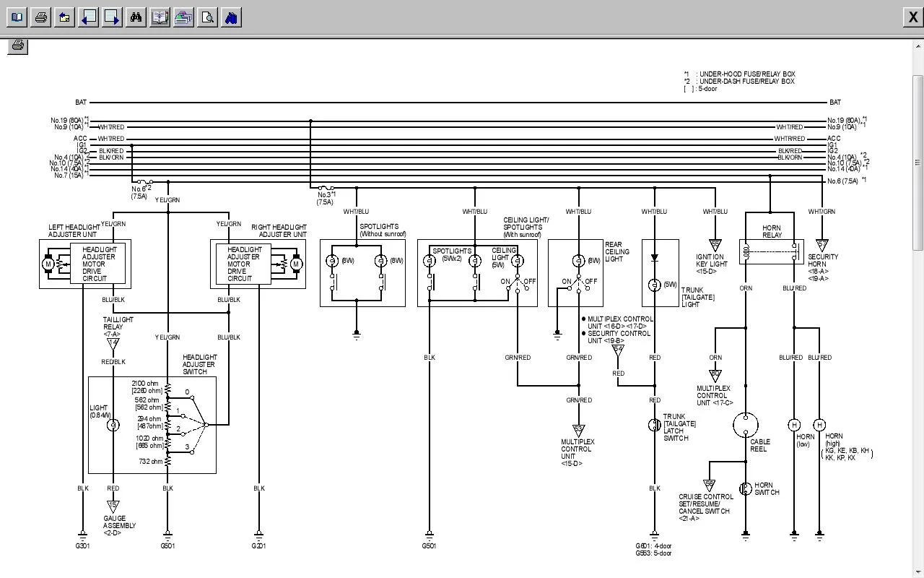The height and width of the screenshot is (578, 924).
Task: Follow the GAUGE ASSEMBLY <2-D> reference
Action: [118, 525]
